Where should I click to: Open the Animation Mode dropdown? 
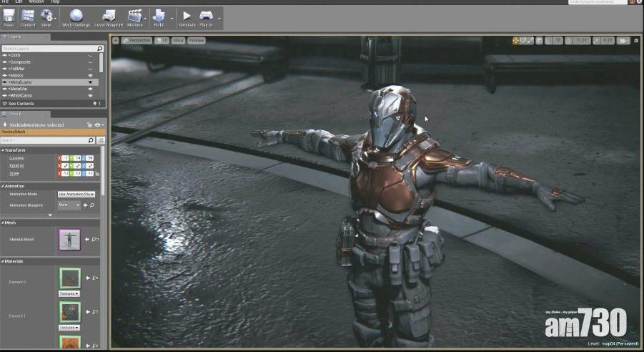coord(76,194)
